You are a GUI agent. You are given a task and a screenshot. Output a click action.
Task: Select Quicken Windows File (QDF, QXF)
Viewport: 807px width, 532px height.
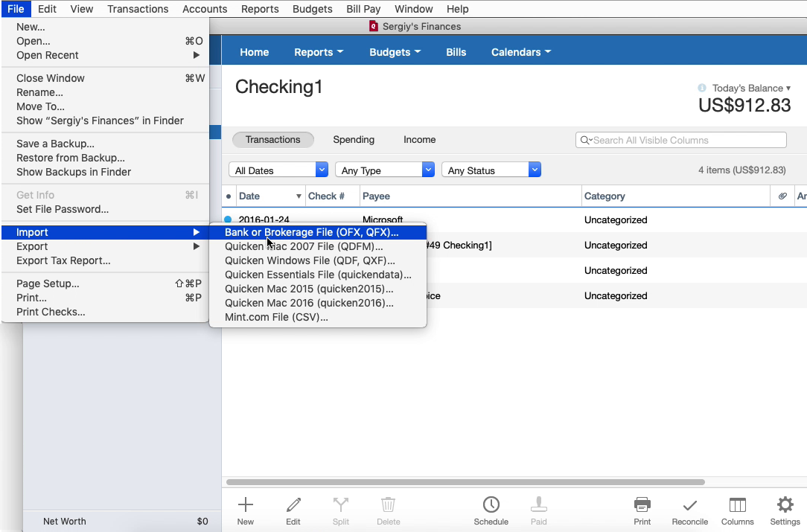tap(318, 260)
